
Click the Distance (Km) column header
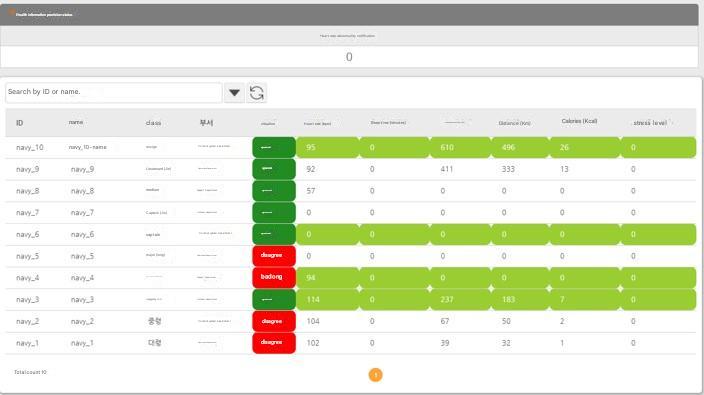pyautogui.click(x=515, y=123)
